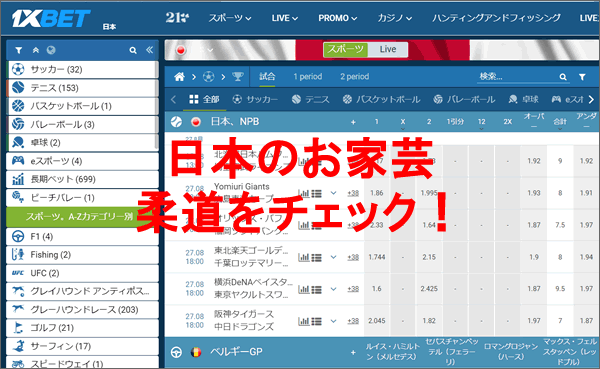Click the filter icon beside the search field
Screen dimensions: 600x369
click(x=582, y=77)
